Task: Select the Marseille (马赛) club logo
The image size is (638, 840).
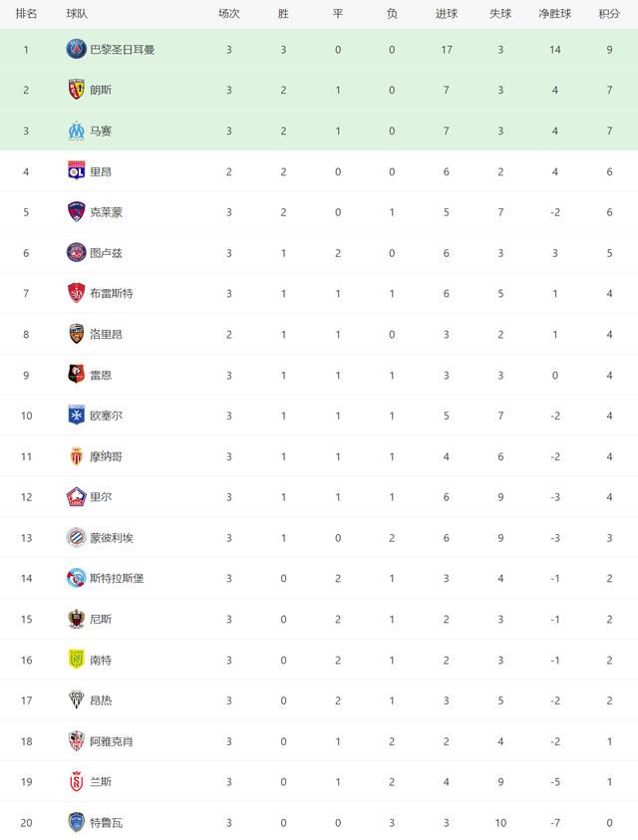Action: [x=76, y=131]
